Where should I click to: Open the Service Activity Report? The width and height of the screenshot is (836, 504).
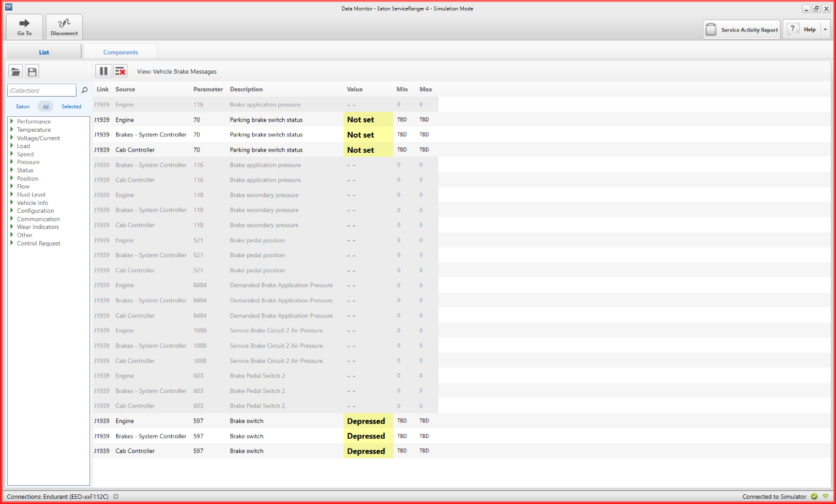point(741,29)
